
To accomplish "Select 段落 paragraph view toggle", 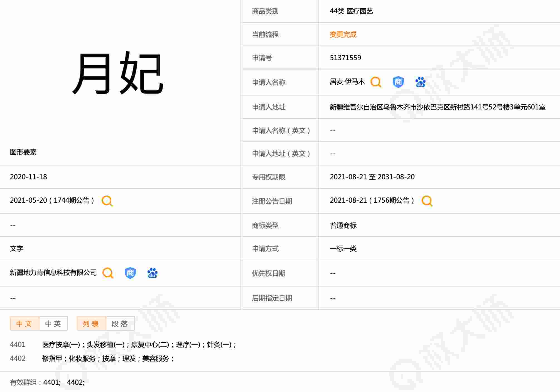I will [120, 324].
